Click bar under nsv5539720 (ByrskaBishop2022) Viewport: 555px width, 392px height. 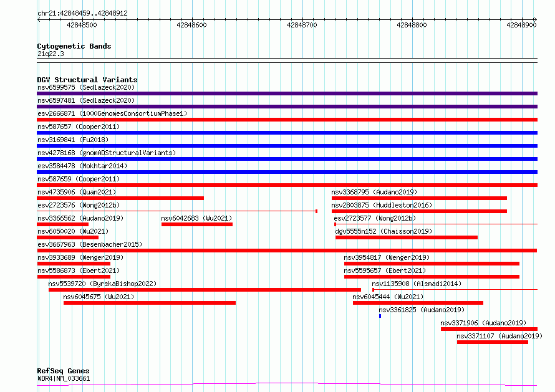coord(205,290)
